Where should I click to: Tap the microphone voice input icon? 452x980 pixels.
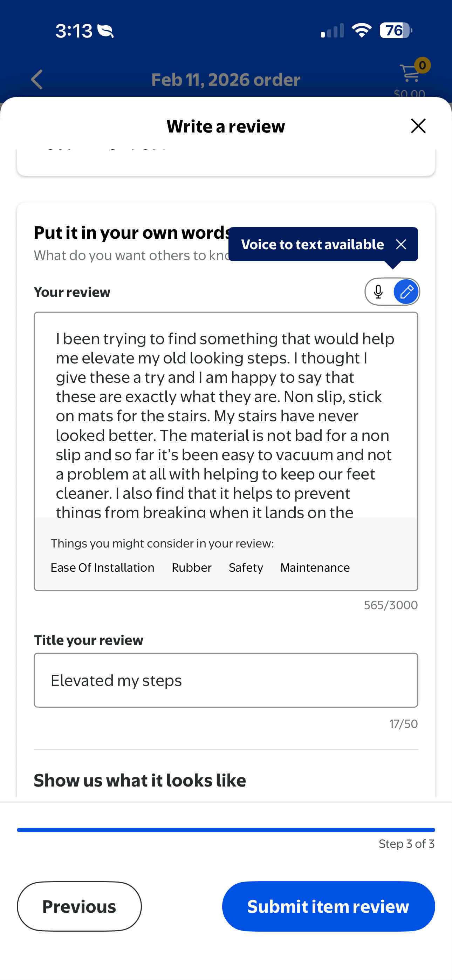pyautogui.click(x=378, y=292)
